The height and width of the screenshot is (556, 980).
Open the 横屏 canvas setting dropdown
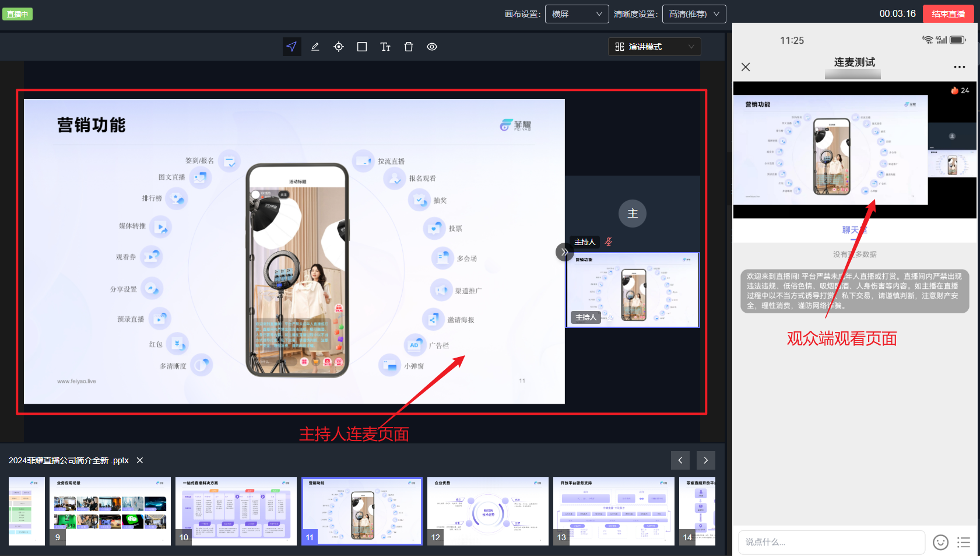coord(577,14)
